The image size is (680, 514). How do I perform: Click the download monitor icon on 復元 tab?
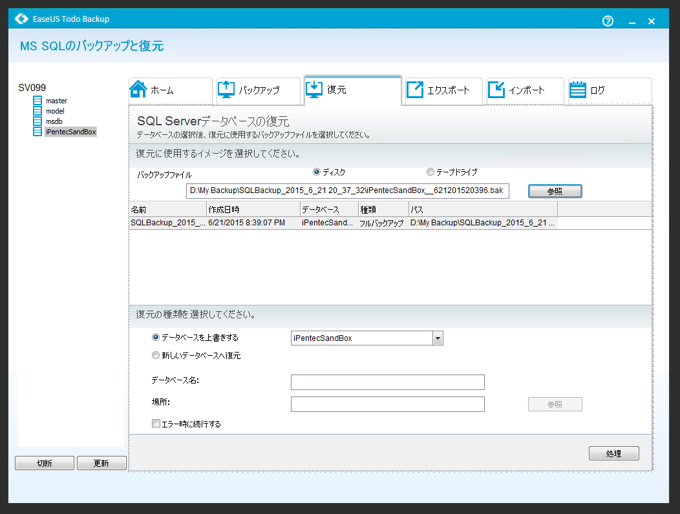tap(314, 89)
